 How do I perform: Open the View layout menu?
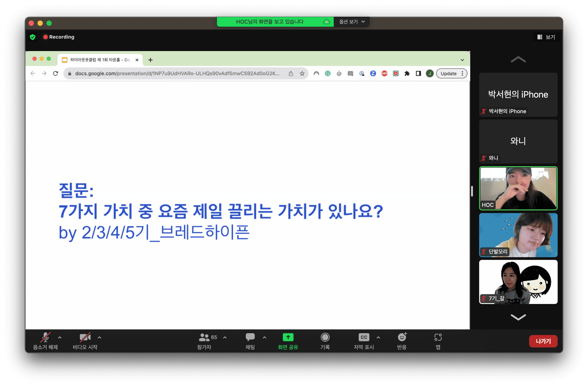[546, 37]
